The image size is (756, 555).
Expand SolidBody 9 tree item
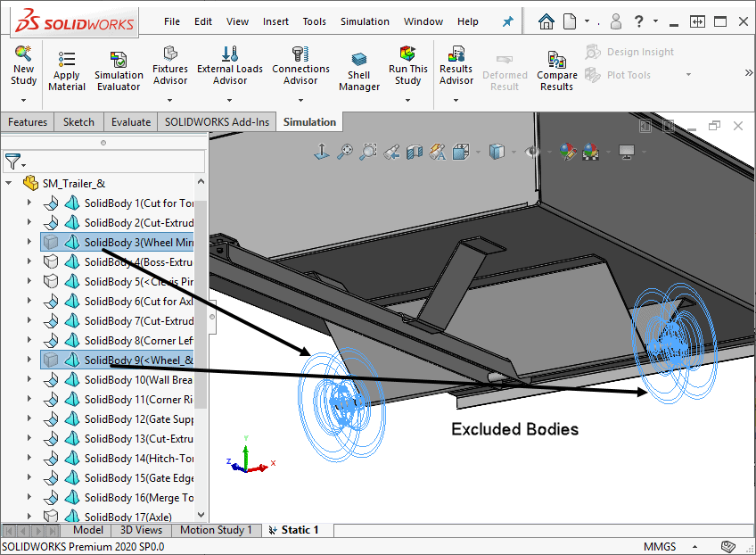29,359
